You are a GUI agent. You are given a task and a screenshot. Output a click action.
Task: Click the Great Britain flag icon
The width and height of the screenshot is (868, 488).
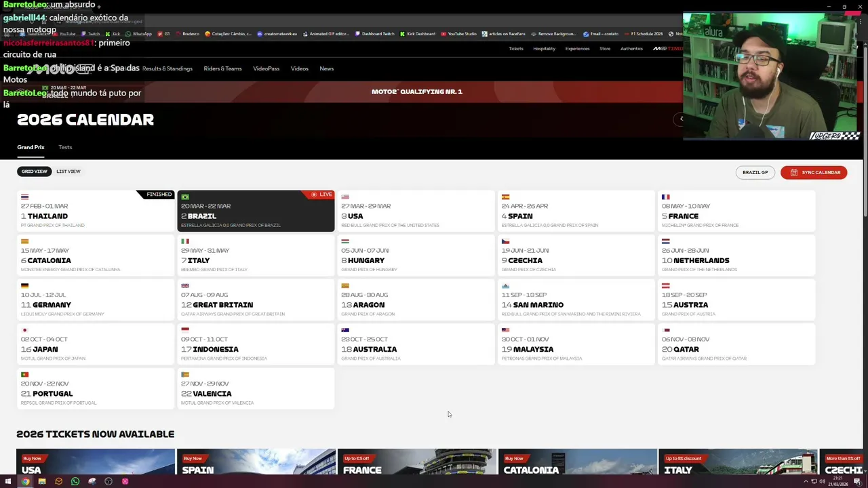tap(184, 286)
